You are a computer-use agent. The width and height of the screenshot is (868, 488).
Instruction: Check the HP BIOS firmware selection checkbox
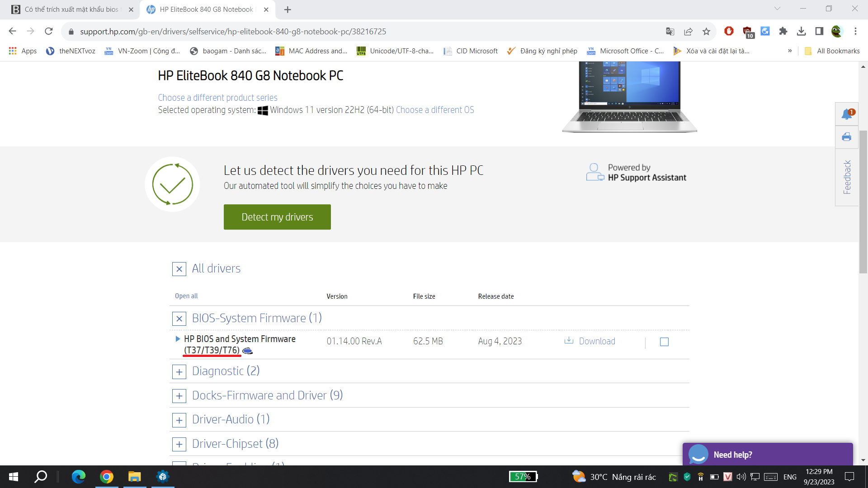(664, 342)
